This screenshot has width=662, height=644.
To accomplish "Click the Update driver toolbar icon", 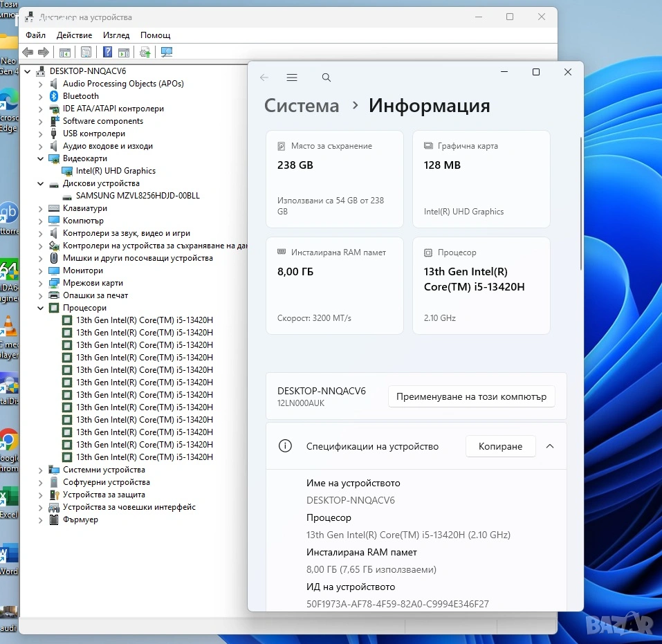I will coord(145,52).
